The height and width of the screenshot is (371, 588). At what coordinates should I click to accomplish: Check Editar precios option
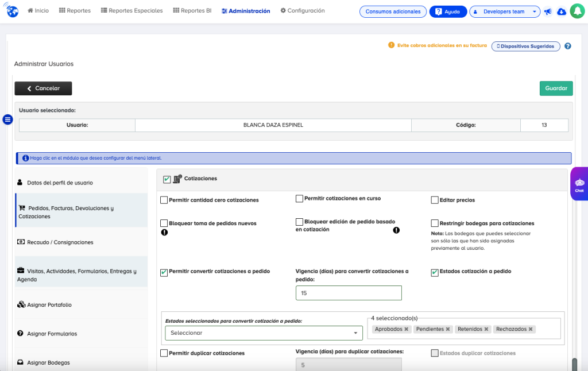[x=435, y=200]
